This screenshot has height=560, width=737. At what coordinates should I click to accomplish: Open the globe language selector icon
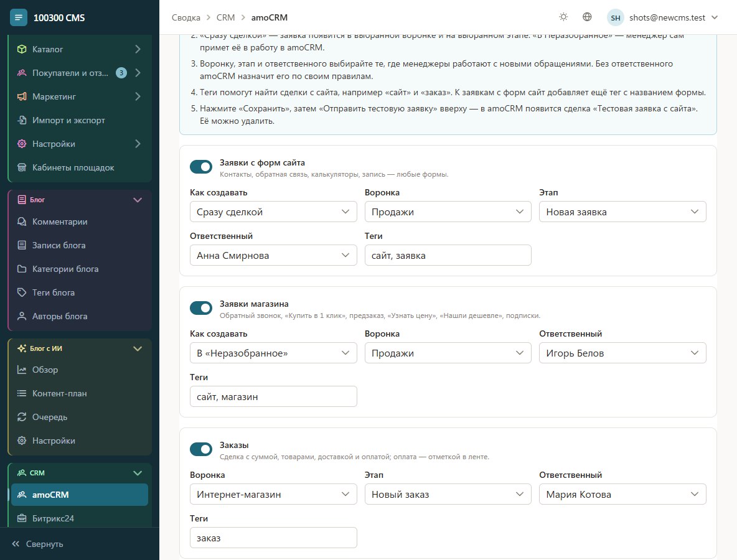(x=587, y=17)
